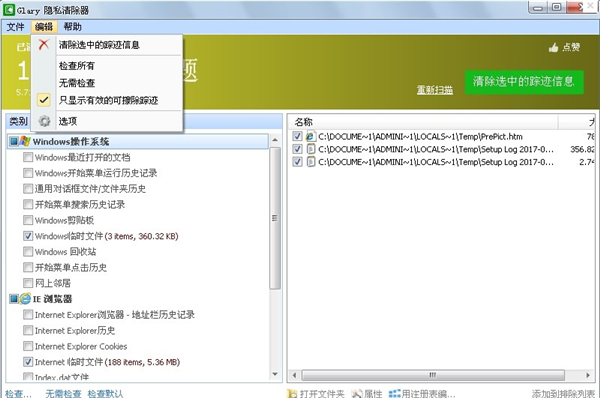Image resolution: width=600 pixels, height=398 pixels.
Task: Check Windows最近打开的文档 checkbox
Action: (28, 157)
